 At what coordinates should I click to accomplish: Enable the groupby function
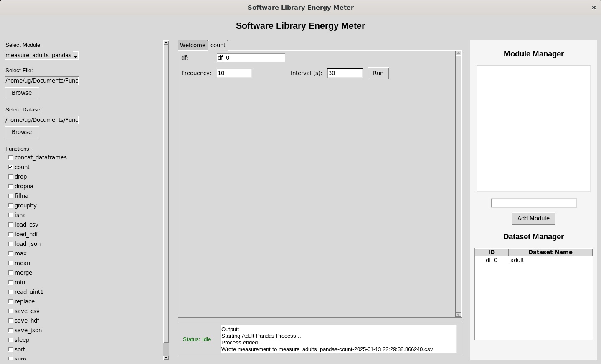click(10, 205)
